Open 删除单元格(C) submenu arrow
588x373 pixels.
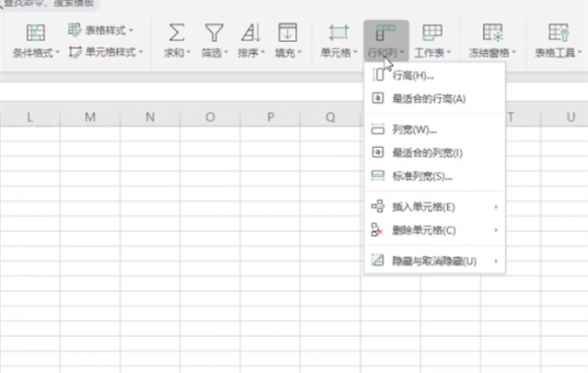pyautogui.click(x=496, y=230)
